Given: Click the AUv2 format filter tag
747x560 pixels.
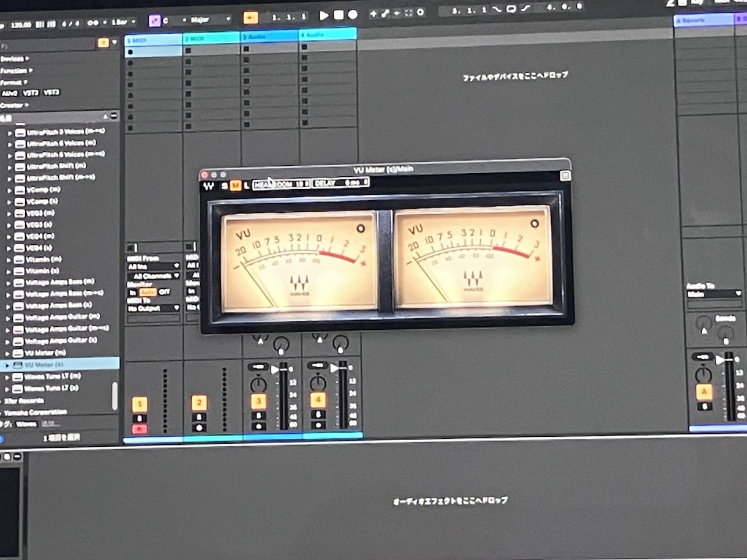Looking at the screenshot, I should (10, 94).
